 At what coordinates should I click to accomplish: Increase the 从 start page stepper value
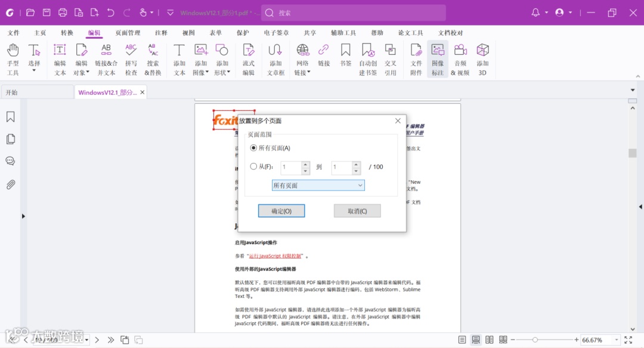[305, 164]
